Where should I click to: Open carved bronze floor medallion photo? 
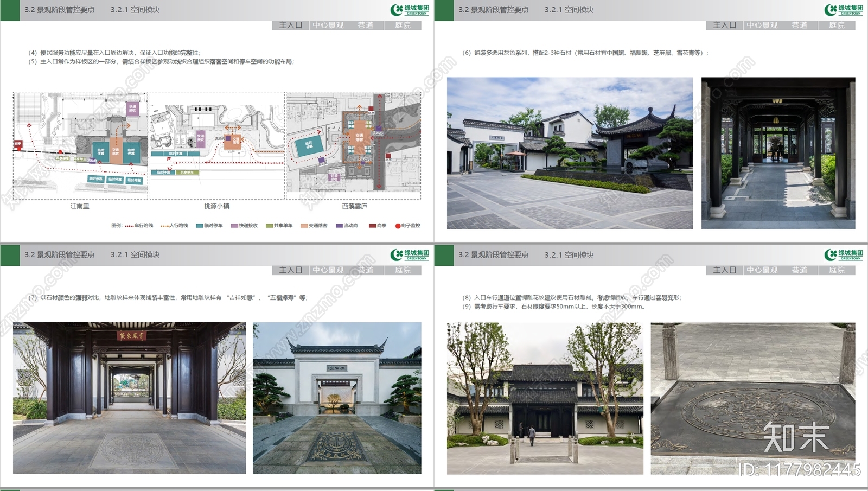pyautogui.click(x=753, y=398)
